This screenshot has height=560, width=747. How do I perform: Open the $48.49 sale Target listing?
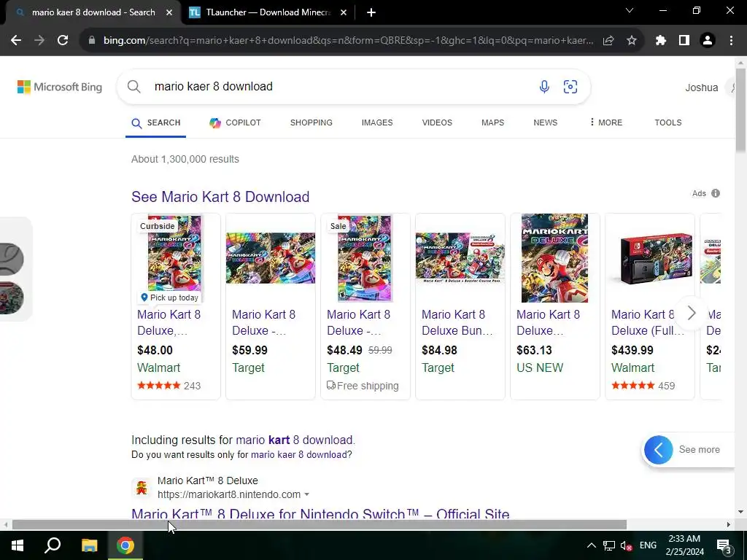[365, 307]
